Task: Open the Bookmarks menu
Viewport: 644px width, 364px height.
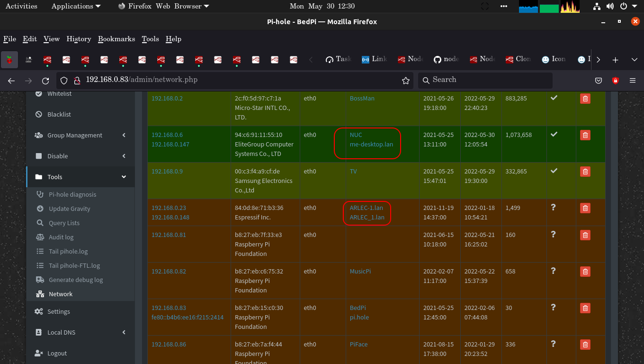Action: (x=116, y=39)
